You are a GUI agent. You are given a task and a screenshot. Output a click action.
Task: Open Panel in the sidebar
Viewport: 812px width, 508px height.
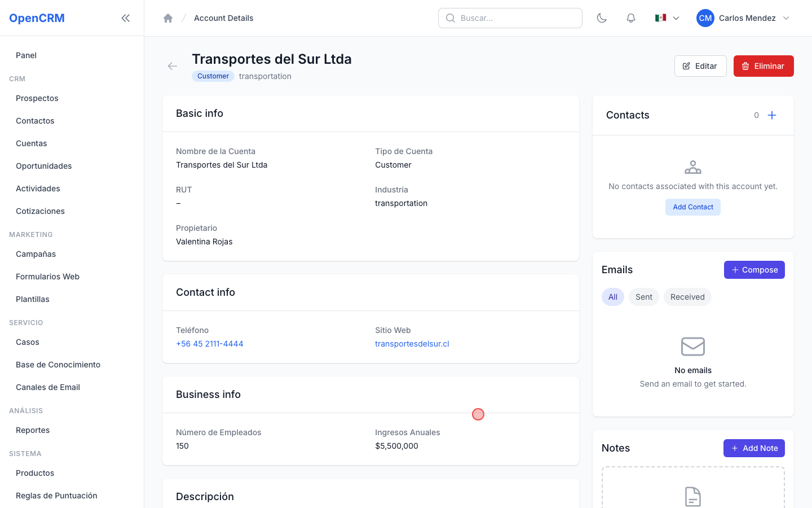(x=72, y=55)
